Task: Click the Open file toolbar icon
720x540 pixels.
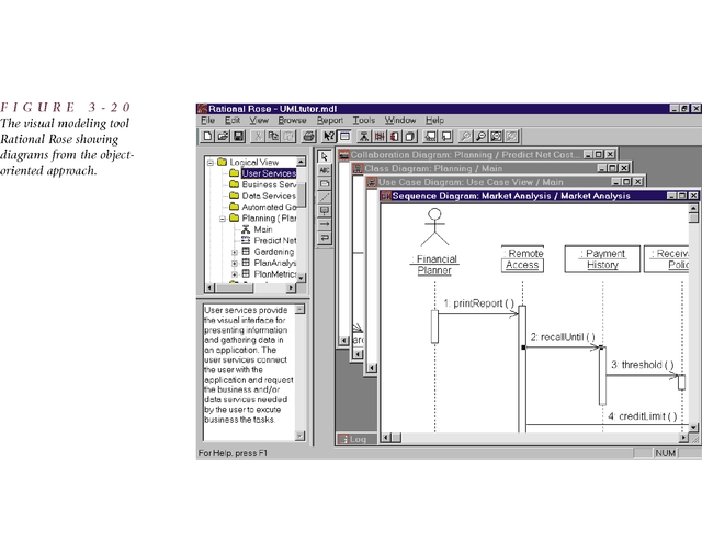Action: 223,136
